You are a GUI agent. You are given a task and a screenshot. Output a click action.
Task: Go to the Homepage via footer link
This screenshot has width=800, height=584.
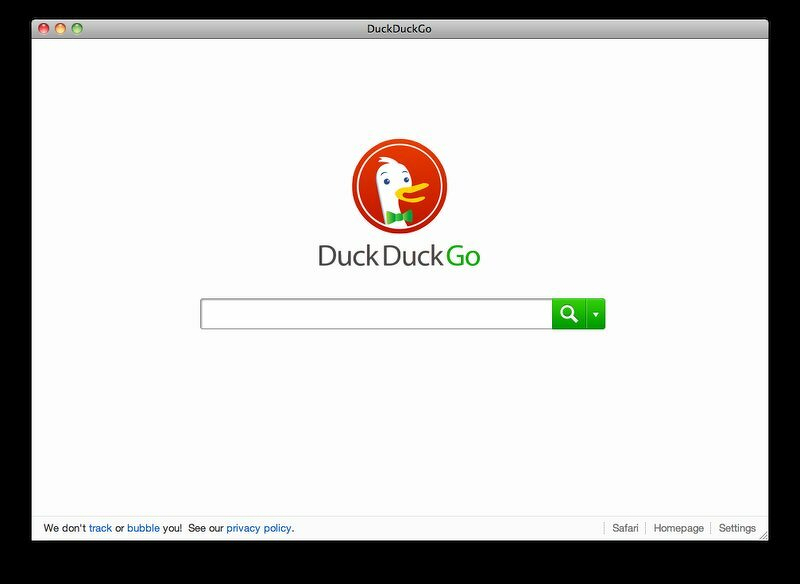(x=676, y=527)
